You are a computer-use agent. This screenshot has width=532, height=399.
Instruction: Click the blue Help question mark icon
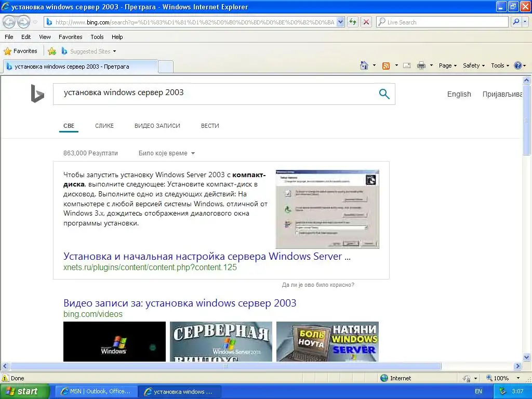(x=518, y=65)
